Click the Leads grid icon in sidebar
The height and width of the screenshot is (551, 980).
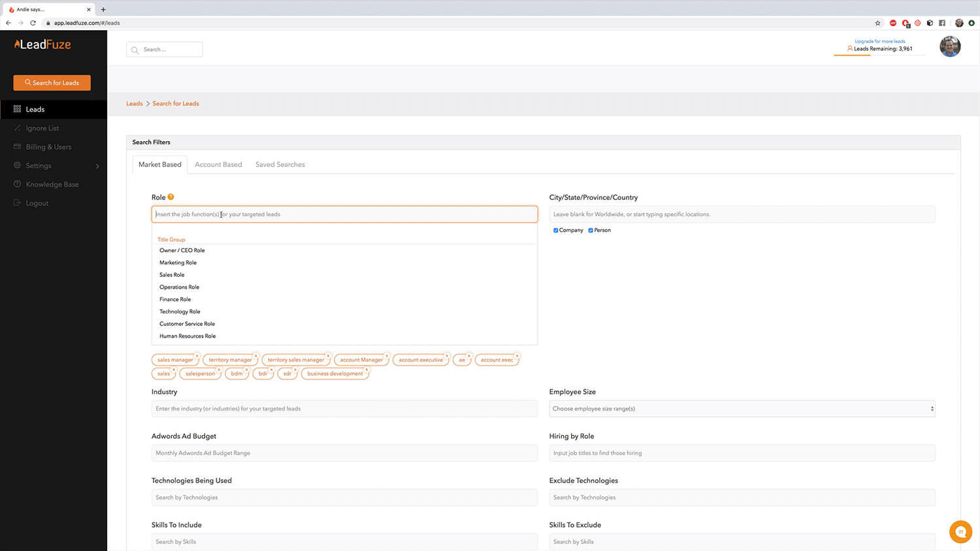click(17, 109)
